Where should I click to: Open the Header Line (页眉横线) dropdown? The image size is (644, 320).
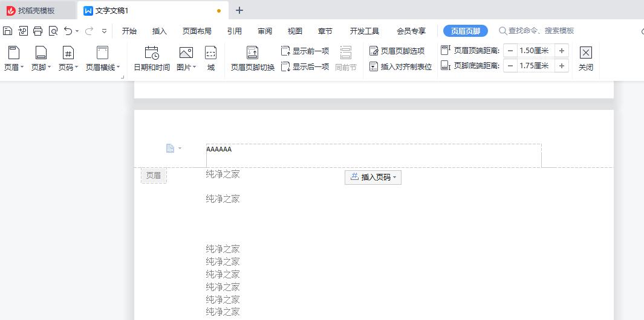click(x=103, y=68)
